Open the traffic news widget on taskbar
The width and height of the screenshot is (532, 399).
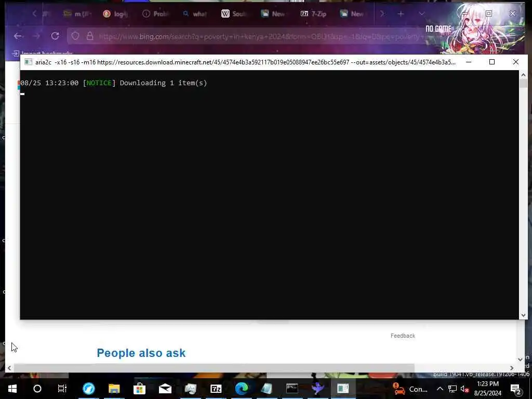410,389
